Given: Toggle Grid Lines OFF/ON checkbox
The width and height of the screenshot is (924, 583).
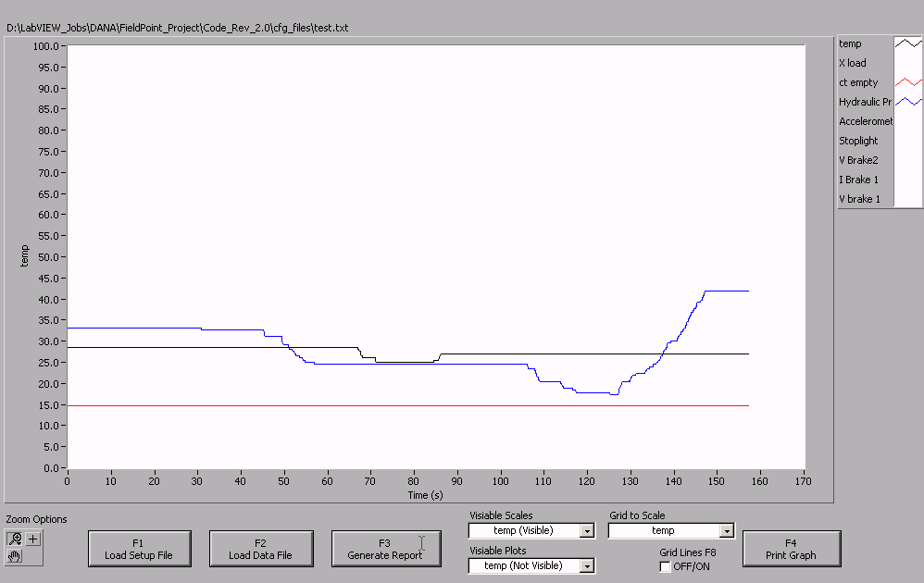Looking at the screenshot, I should (666, 566).
